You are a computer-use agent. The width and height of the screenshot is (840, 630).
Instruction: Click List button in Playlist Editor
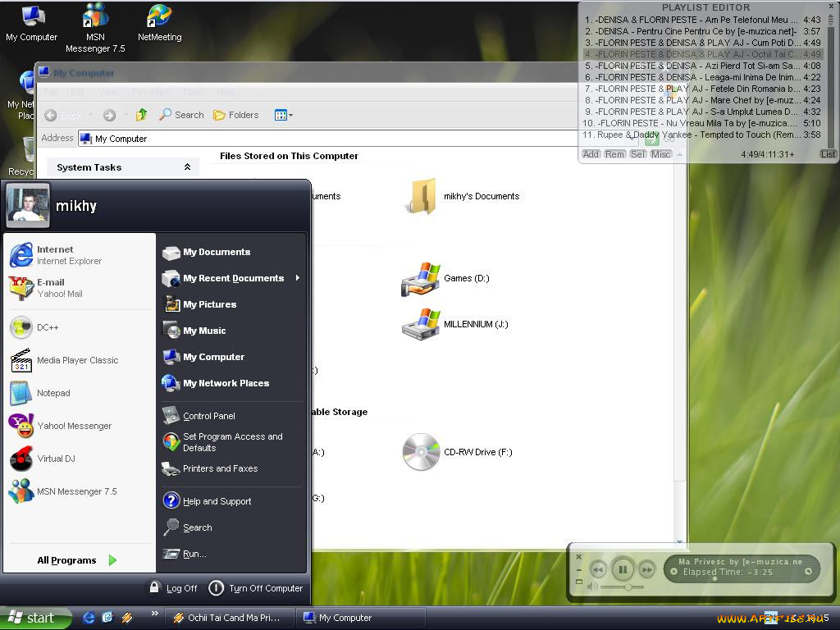pos(828,154)
